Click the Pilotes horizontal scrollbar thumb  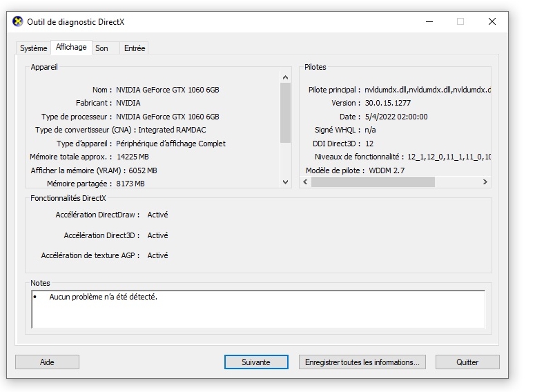tap(373, 182)
